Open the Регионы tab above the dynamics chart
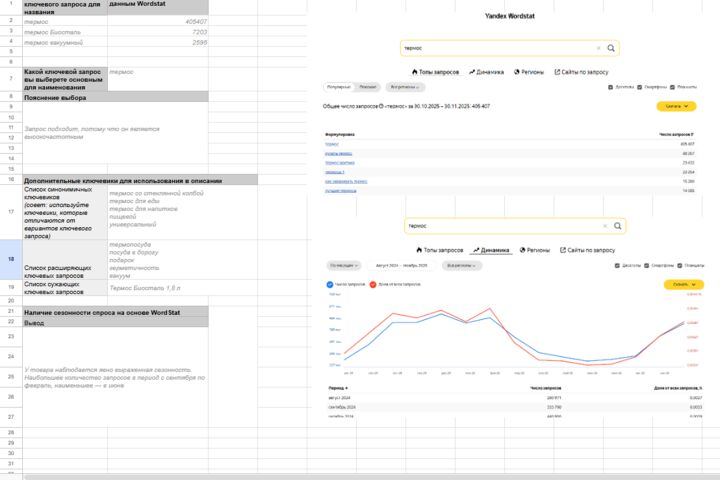This screenshot has width=720, height=480. point(534,250)
